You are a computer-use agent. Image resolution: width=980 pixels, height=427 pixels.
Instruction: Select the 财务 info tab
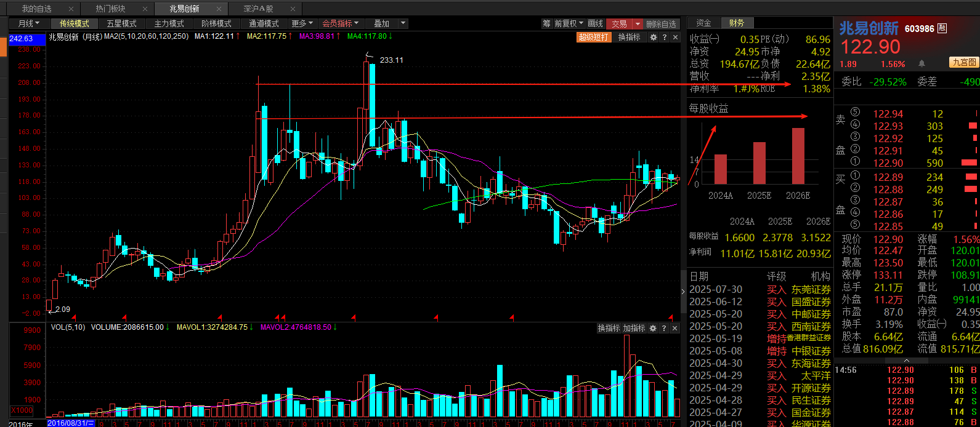[737, 23]
